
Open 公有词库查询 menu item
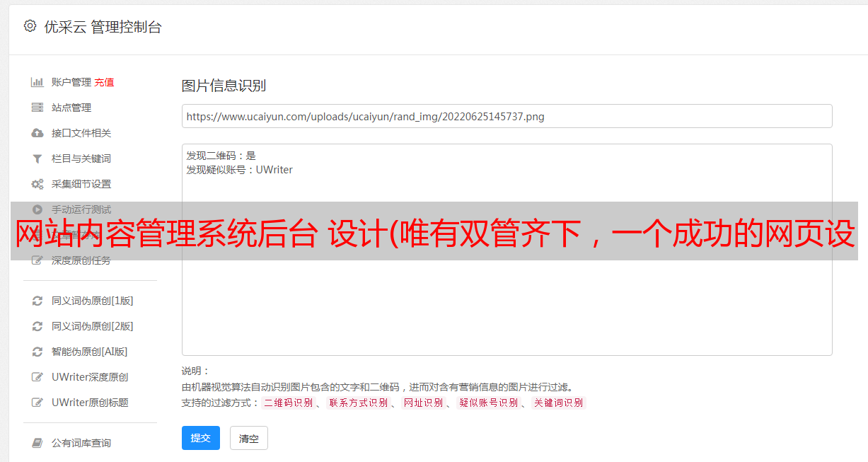pos(81,443)
